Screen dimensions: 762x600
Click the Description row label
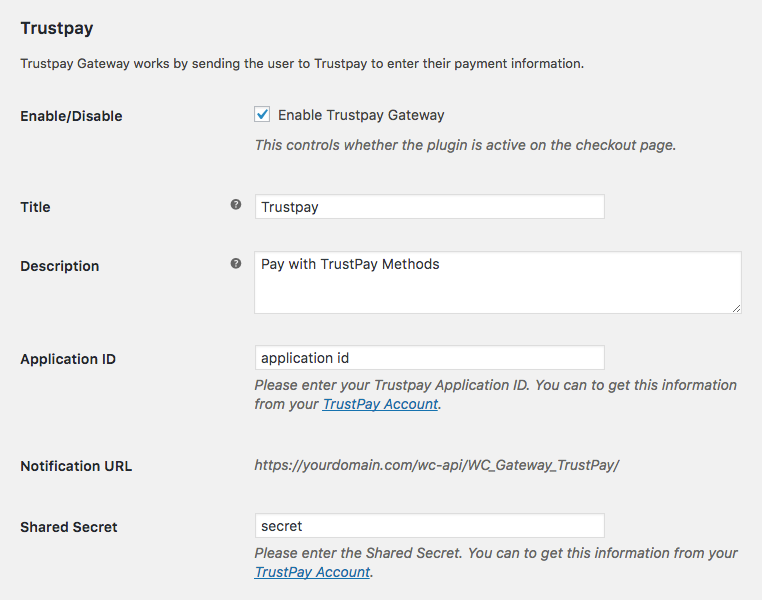(x=60, y=266)
